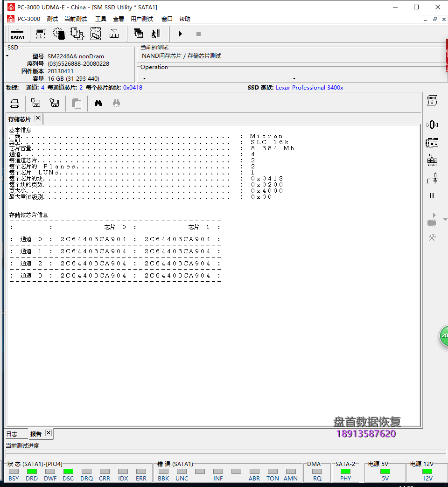The image size is (448, 487).
Task: Click the zero with arrows icon
Action: 432,125
